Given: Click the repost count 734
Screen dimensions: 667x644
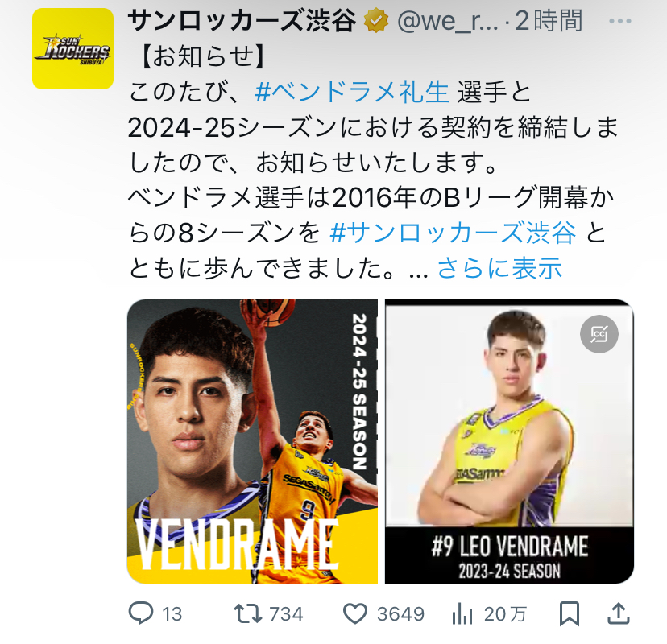Looking at the screenshot, I should [286, 614].
